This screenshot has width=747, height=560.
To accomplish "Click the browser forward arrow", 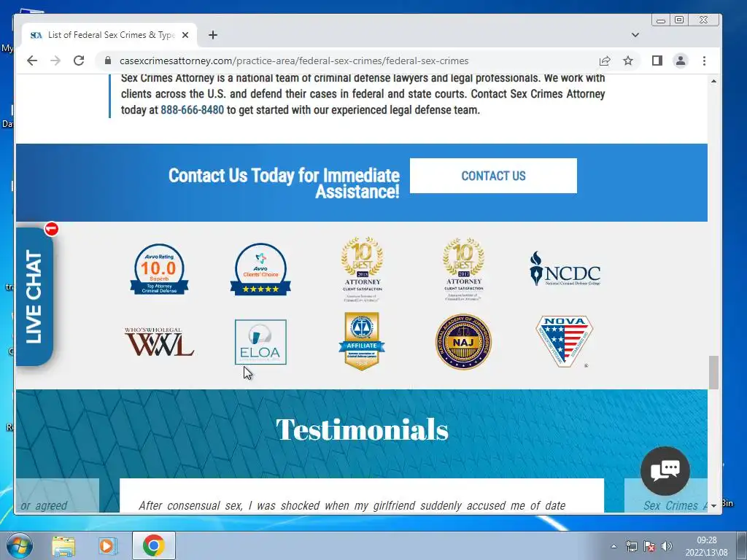I will [55, 61].
